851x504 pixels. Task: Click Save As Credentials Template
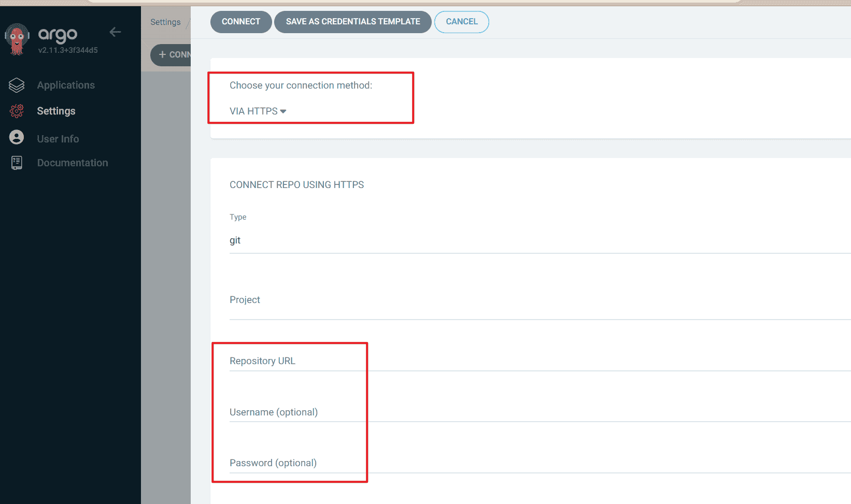[352, 22]
